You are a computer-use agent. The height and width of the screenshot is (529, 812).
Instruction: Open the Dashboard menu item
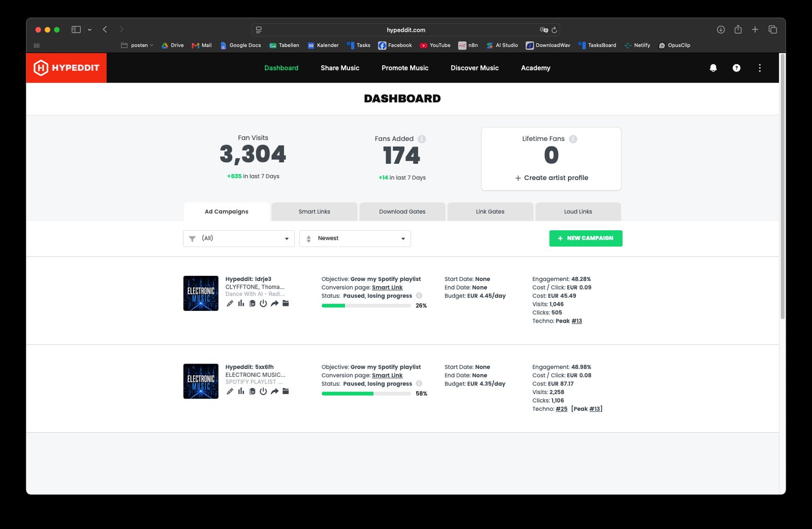coord(281,68)
